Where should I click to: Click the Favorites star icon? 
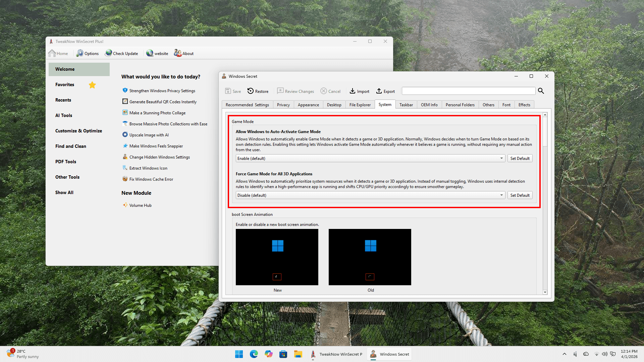click(92, 85)
